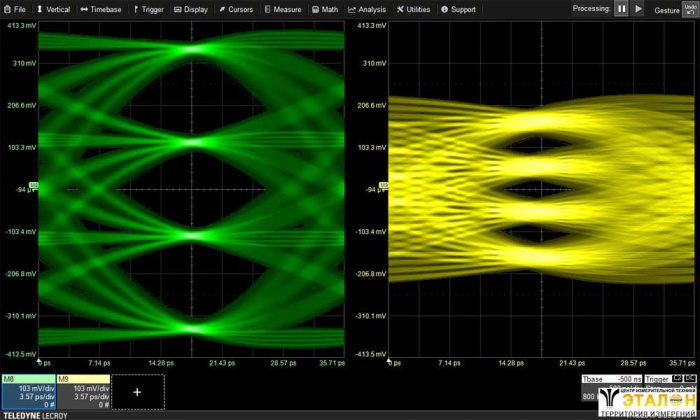Open the Vertical menu

tap(53, 9)
